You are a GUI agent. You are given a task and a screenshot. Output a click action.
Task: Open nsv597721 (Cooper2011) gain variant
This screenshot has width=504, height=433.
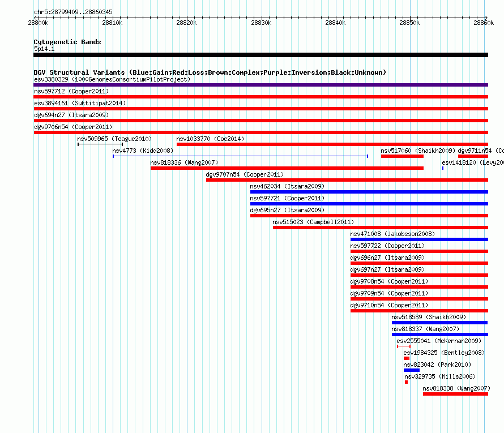coord(369,204)
